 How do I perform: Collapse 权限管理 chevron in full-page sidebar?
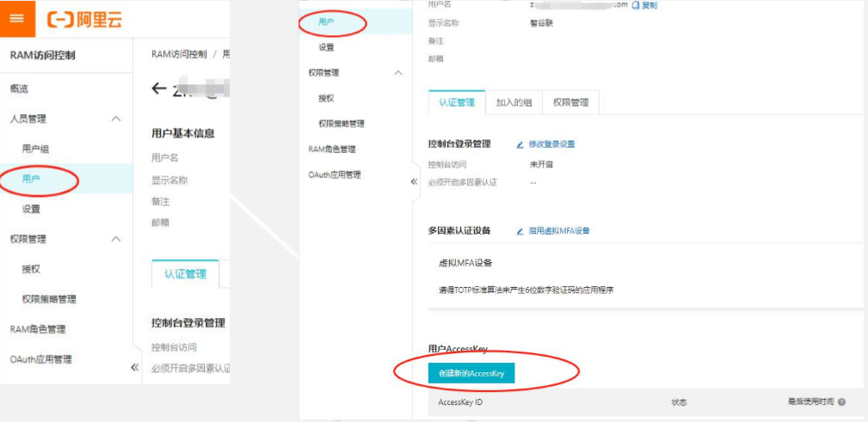tap(398, 73)
